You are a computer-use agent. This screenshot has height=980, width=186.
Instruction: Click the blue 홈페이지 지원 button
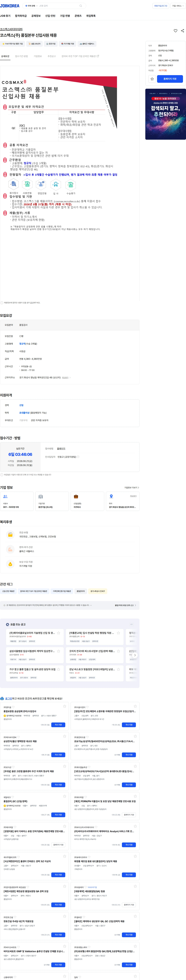pos(170,79)
